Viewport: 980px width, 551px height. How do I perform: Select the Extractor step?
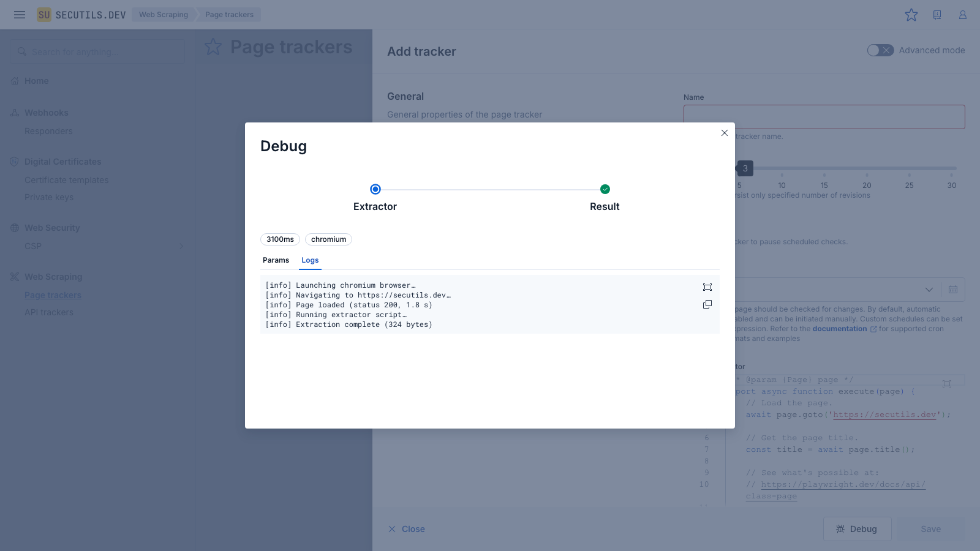(x=375, y=189)
